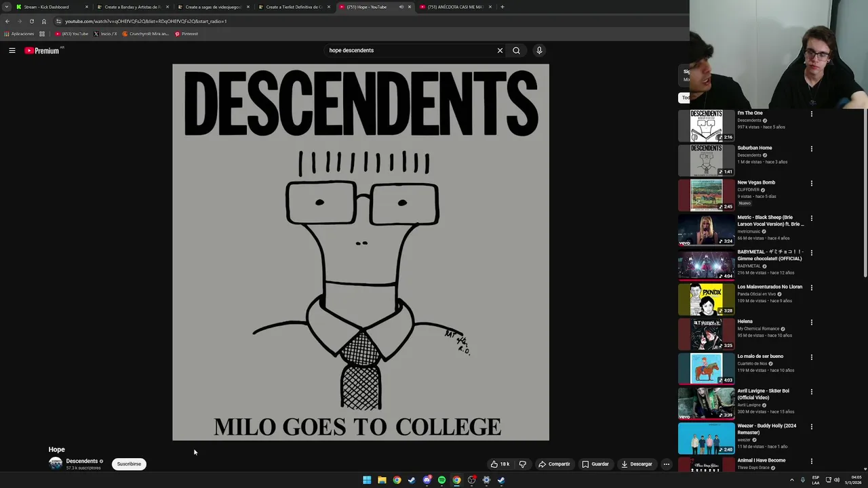This screenshot has width=868, height=488.
Task: Reload the YouTube page
Action: click(31, 21)
